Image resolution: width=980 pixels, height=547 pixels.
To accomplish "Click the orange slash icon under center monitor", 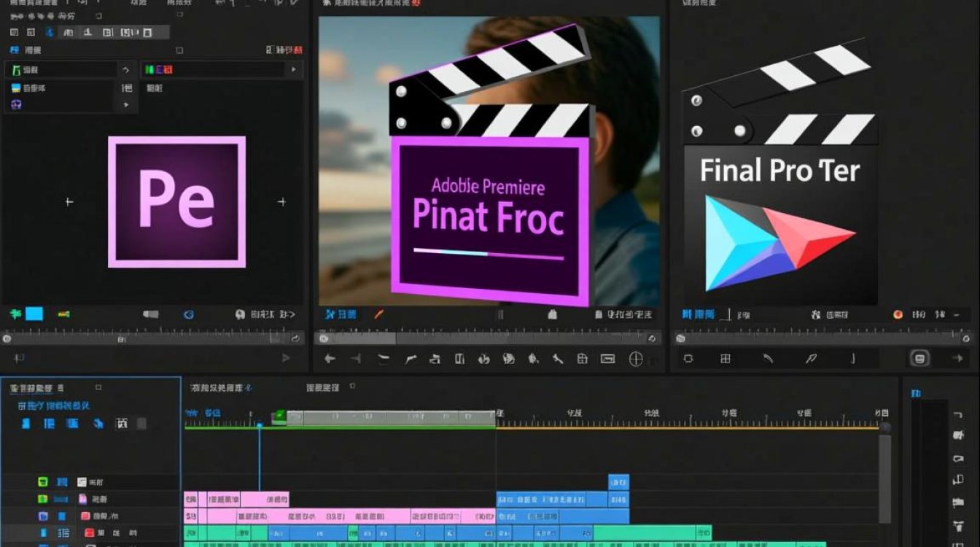I will click(x=378, y=314).
